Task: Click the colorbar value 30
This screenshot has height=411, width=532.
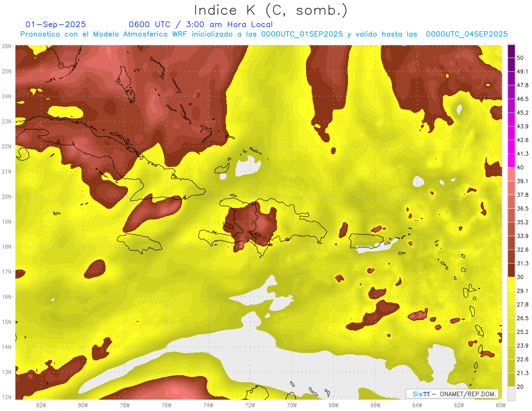Action: [520, 277]
